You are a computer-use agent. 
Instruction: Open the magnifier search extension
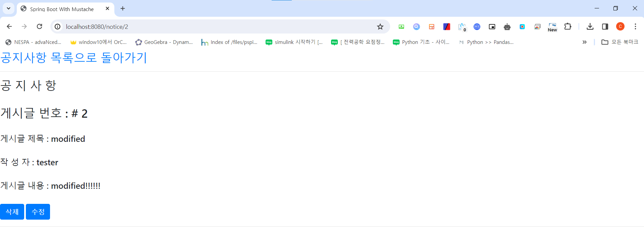pyautogui.click(x=416, y=26)
